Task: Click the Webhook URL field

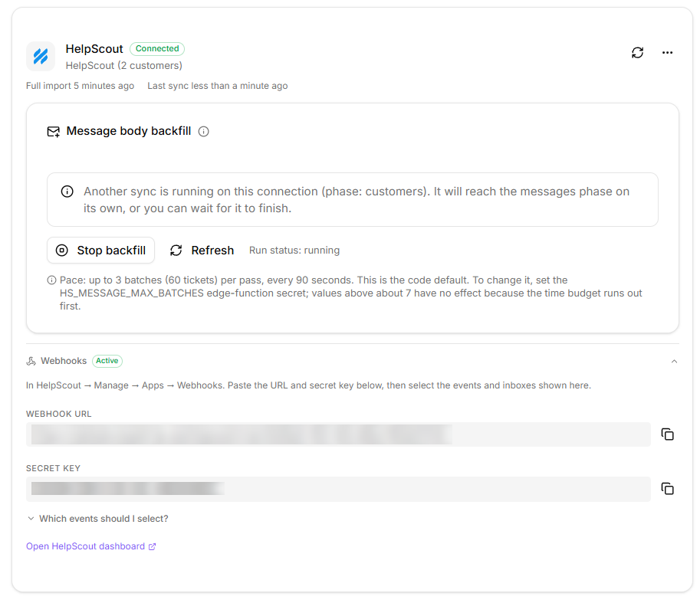Action: [x=338, y=434]
